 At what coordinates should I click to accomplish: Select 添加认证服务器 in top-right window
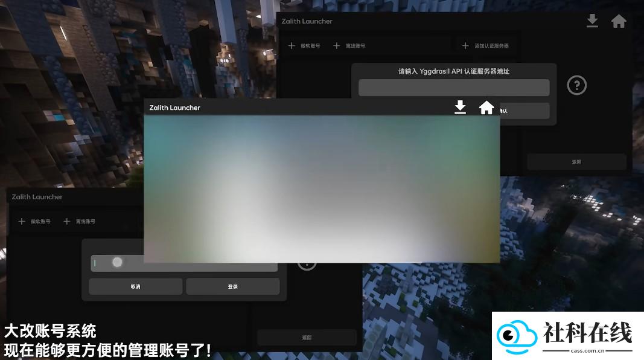[x=485, y=46]
